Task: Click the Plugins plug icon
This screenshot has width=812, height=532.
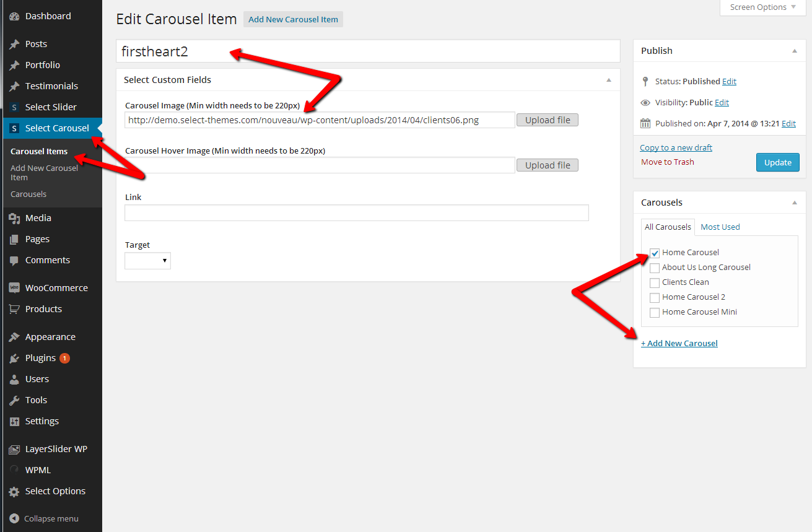Action: pos(14,358)
